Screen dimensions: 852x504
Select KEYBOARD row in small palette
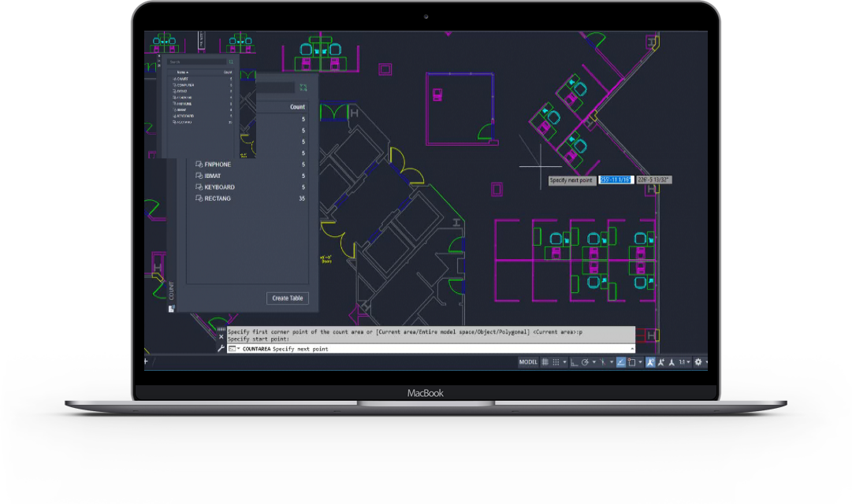tap(202, 117)
